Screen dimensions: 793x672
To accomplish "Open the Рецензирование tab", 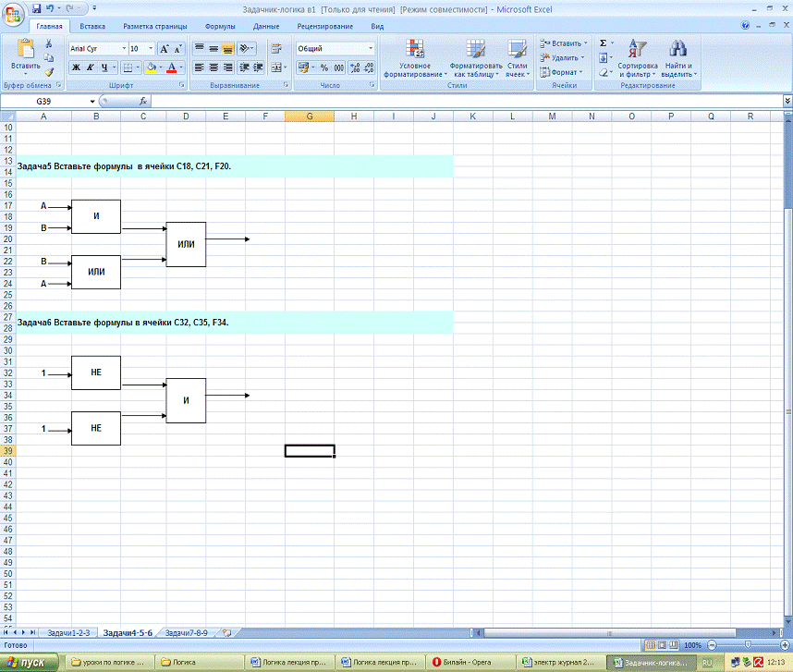I will point(324,26).
